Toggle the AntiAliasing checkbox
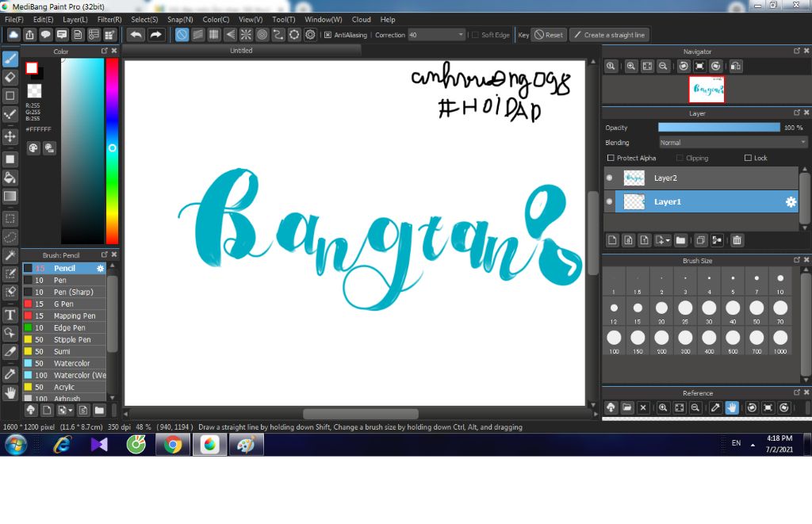The height and width of the screenshot is (524, 812). point(327,35)
